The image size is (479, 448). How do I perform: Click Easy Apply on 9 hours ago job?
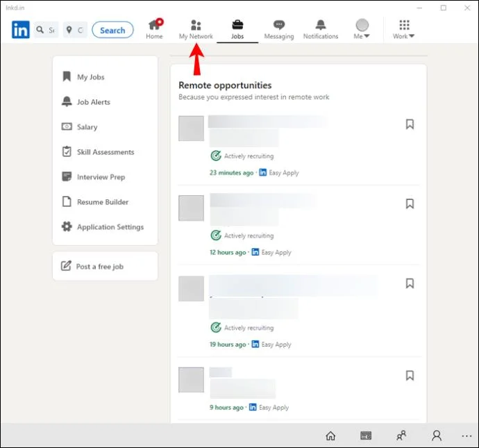tap(269, 407)
